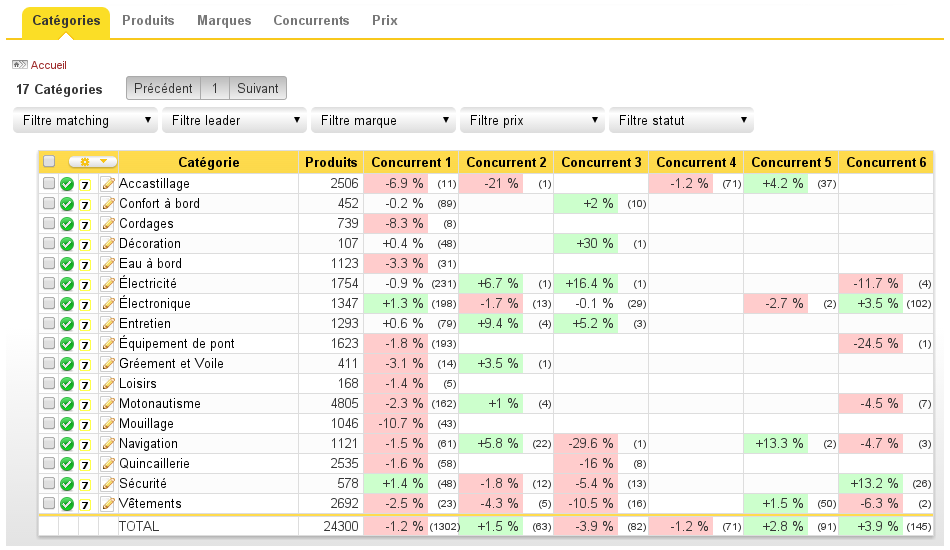Image resolution: width=950 pixels, height=550 pixels.
Task: Switch to the Catégories tab
Action: click(66, 21)
